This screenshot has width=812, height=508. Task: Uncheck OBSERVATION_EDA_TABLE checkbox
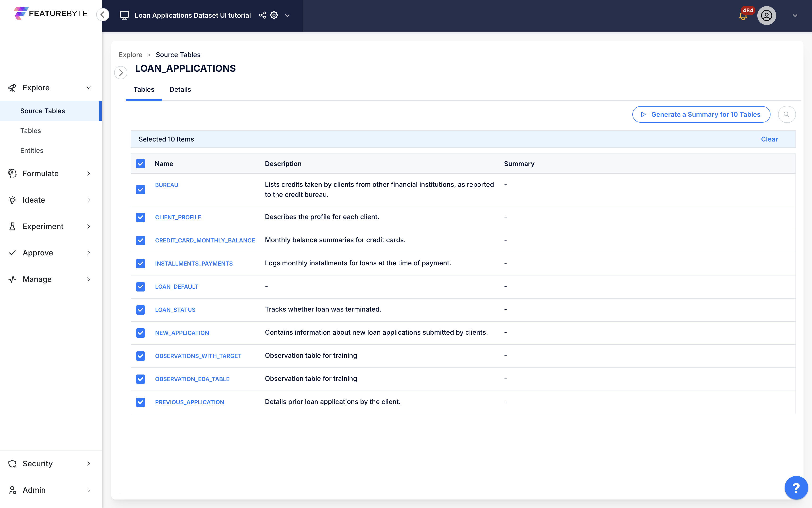click(x=140, y=379)
